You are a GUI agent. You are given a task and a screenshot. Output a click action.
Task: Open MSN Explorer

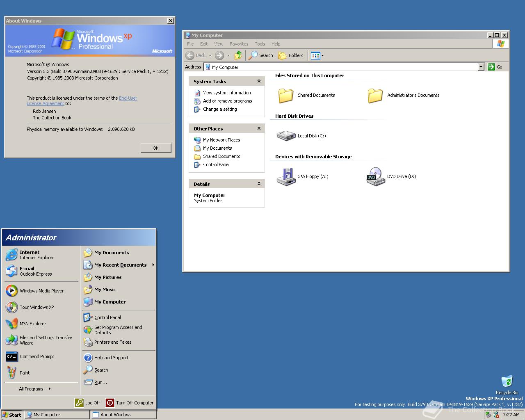click(41, 324)
